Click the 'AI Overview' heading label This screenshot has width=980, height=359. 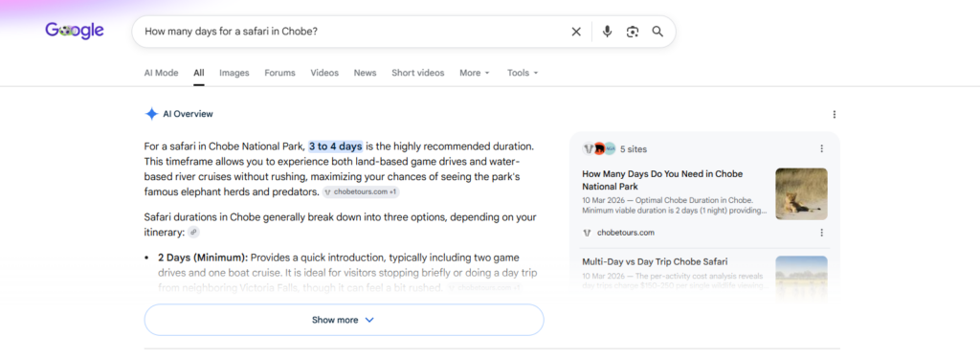(x=189, y=114)
